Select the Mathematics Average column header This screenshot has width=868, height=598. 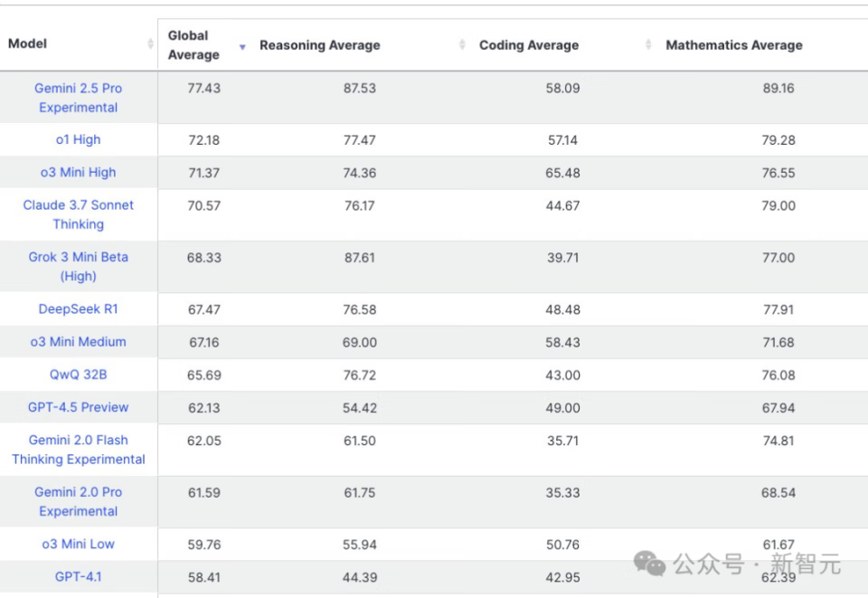coord(734,45)
